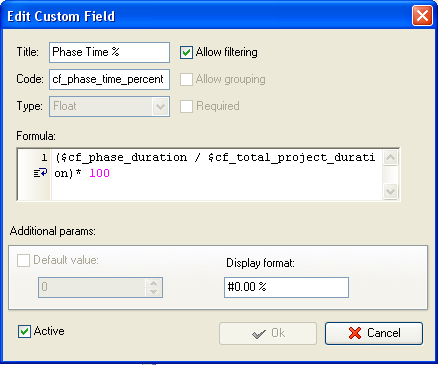
Task: Click the formula scrollbar down arrow
Action: [x=390, y=191]
